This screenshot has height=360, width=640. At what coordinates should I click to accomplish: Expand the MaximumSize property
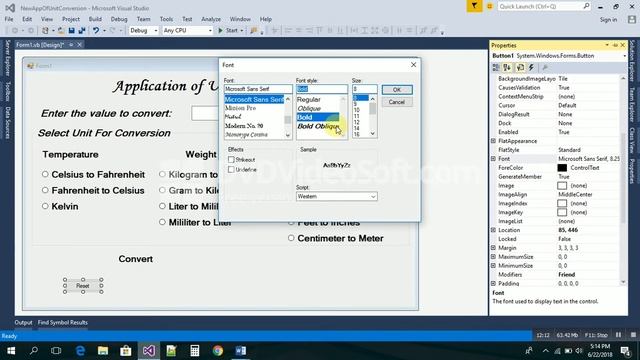pyautogui.click(x=493, y=257)
